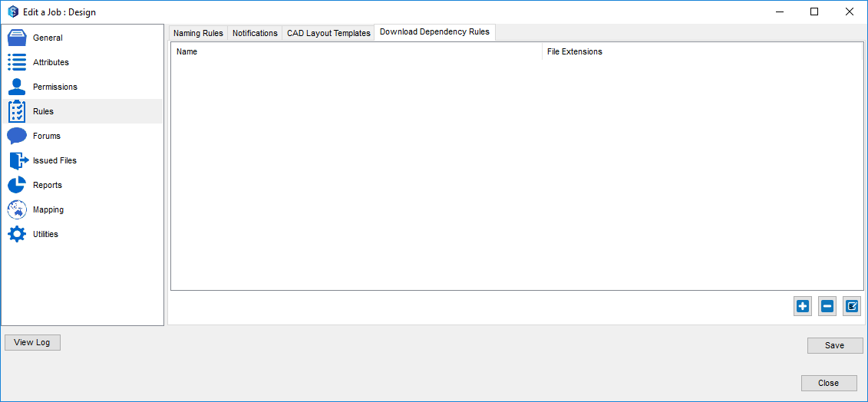The image size is (868, 402).
Task: Add a new dependency rule with plus icon
Action: 803,306
